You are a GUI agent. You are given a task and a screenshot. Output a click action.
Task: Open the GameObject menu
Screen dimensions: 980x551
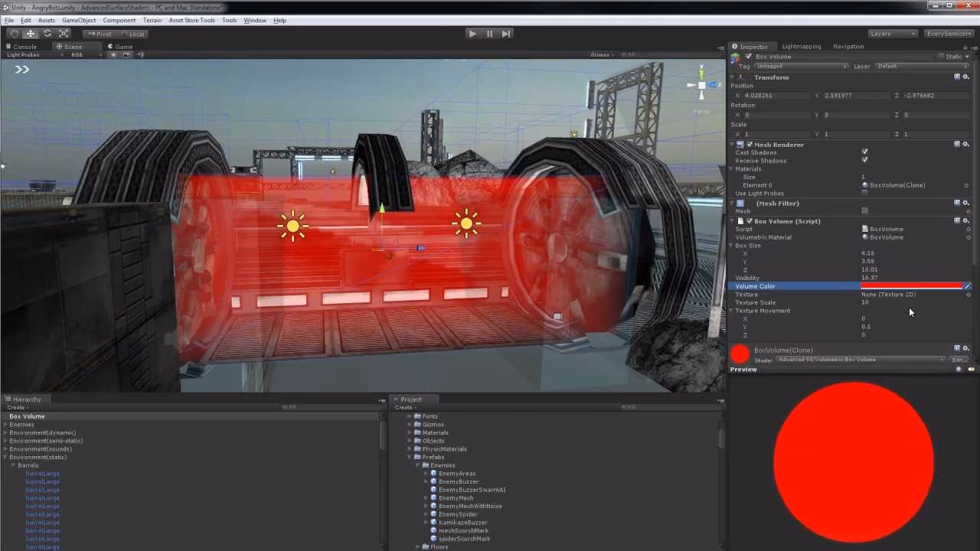(x=79, y=21)
